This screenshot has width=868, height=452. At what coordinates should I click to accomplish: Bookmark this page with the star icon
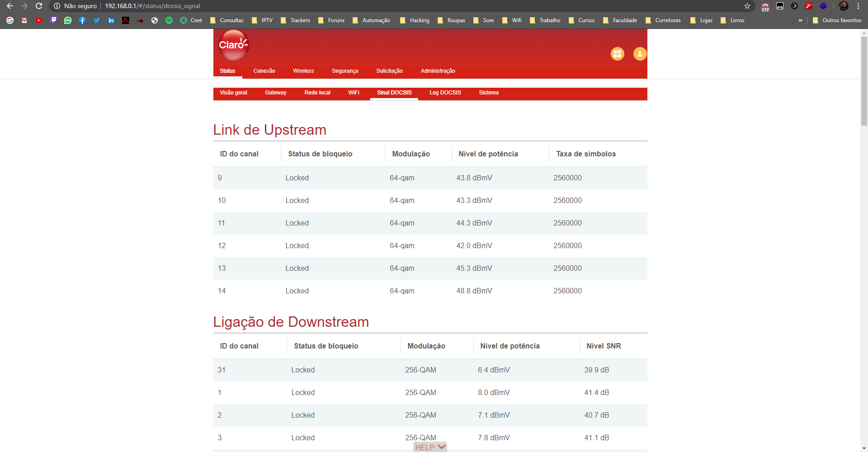pyautogui.click(x=747, y=6)
